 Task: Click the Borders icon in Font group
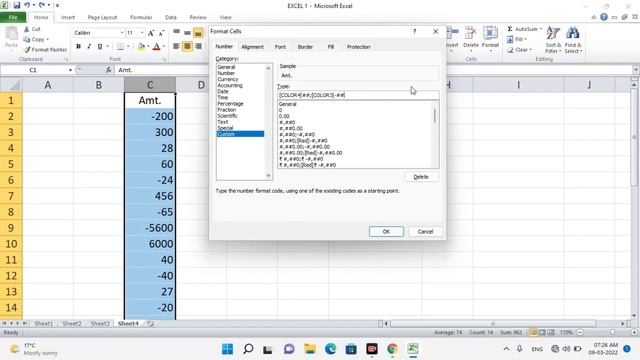tap(120, 47)
